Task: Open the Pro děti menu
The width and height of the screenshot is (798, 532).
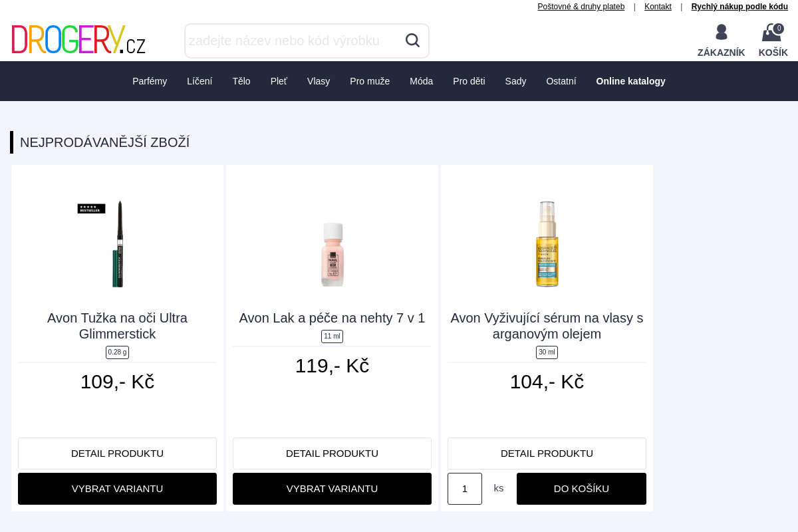Action: click(469, 81)
